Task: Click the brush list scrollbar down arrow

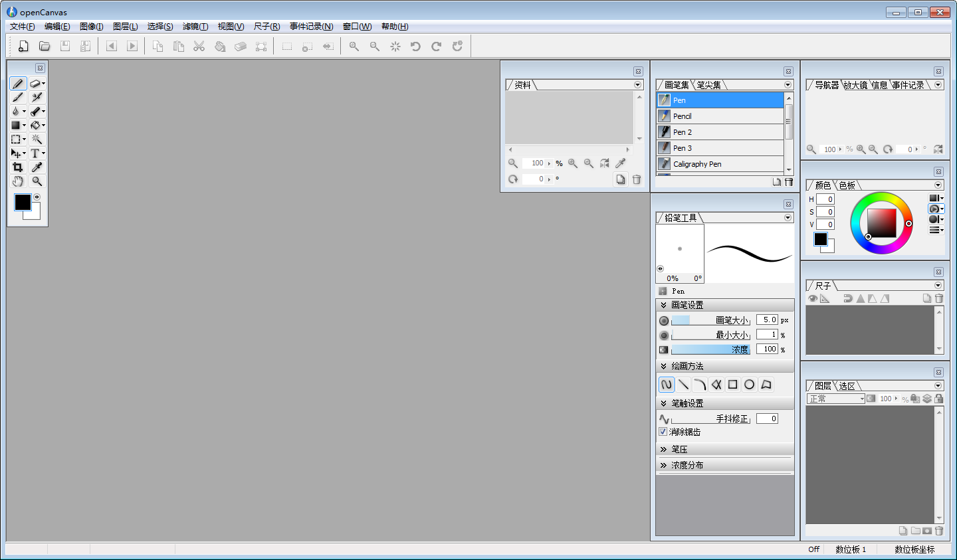Action: [789, 170]
